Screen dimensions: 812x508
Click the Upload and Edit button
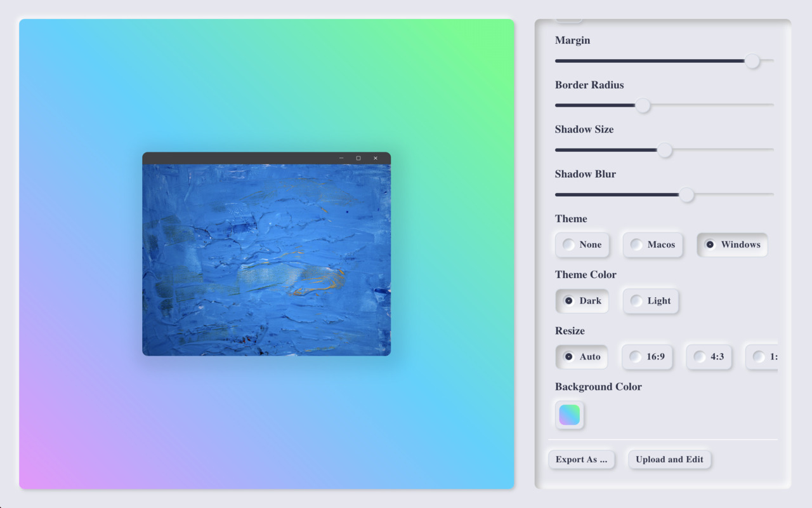[x=670, y=460]
